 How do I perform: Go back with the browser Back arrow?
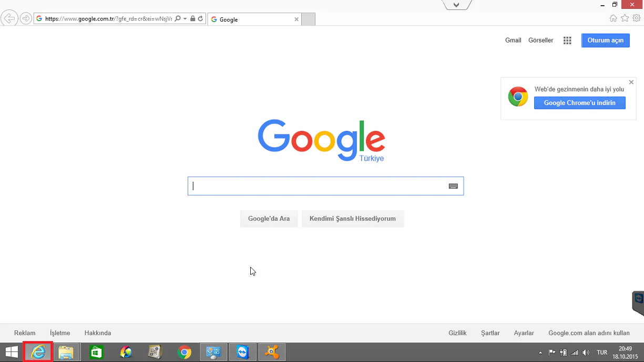9,19
